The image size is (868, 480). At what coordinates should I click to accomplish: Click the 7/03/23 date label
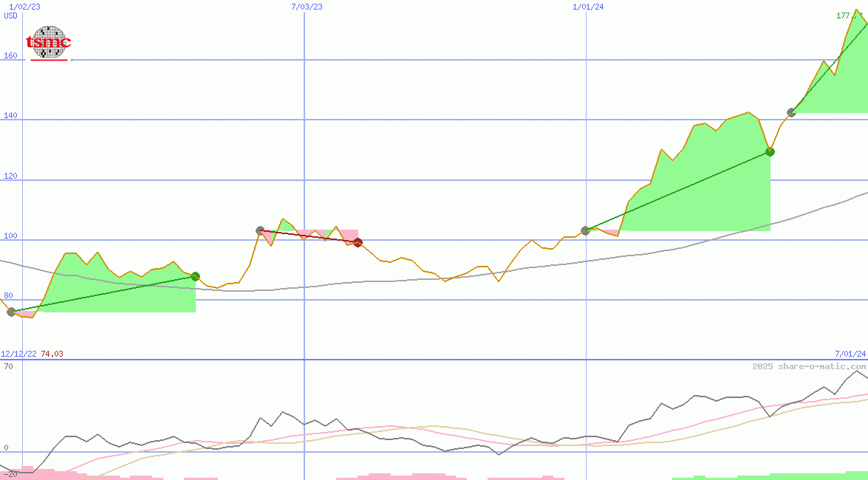307,7
